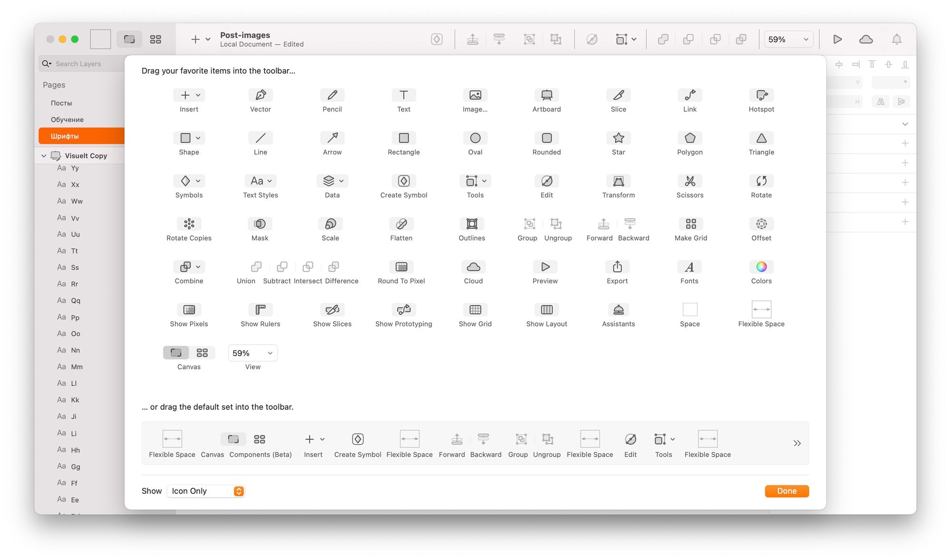Click the Done button

(786, 491)
